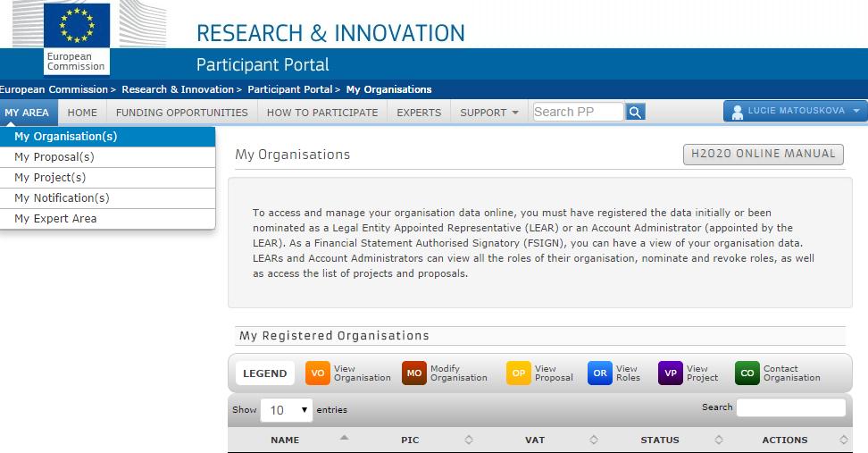Click the RESEARCH & INNOVATION heading

coord(330,33)
